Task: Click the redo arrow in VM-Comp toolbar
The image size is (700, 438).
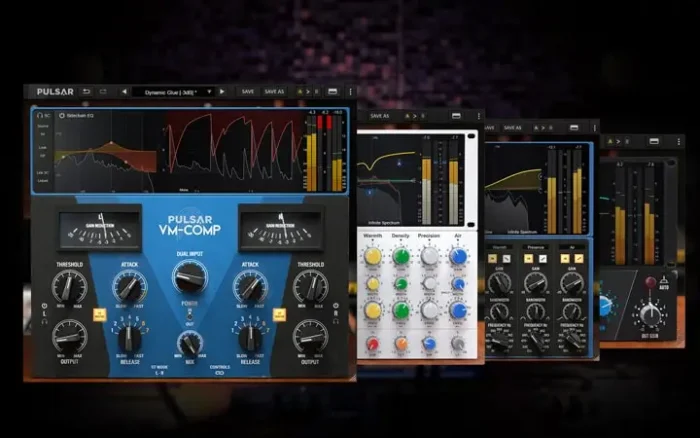Action: [102, 91]
